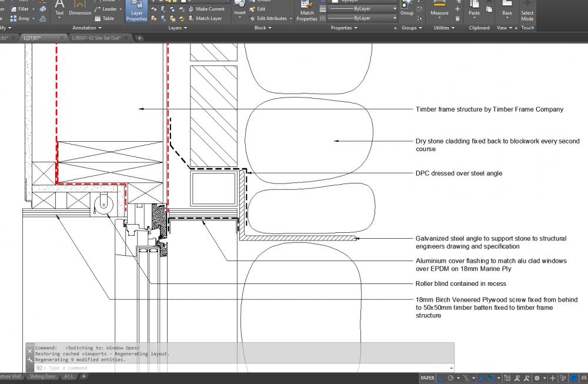
Task: Click the Group tool icon
Action: 406,8
